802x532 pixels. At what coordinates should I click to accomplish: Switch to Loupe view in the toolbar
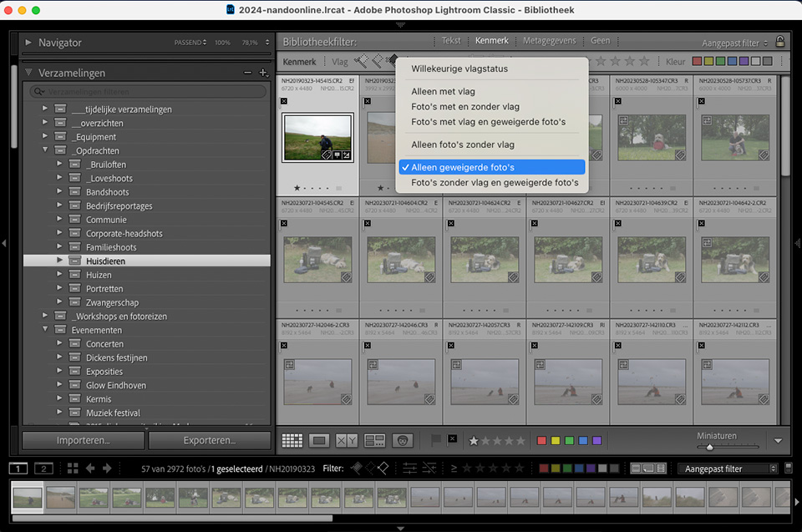[319, 440]
